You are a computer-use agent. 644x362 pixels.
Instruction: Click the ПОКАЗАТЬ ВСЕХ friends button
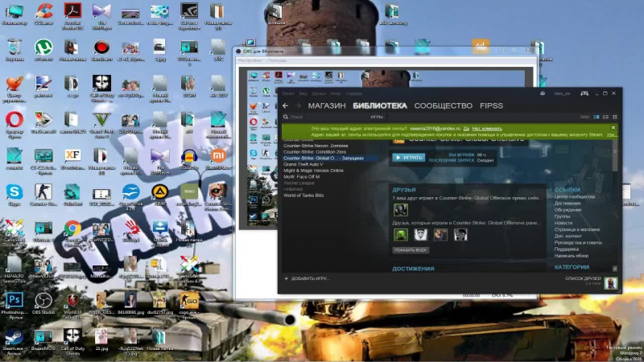(x=411, y=250)
